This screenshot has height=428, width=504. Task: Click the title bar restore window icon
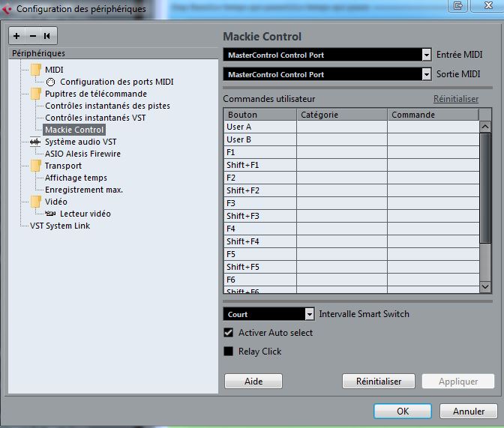[458, 5]
